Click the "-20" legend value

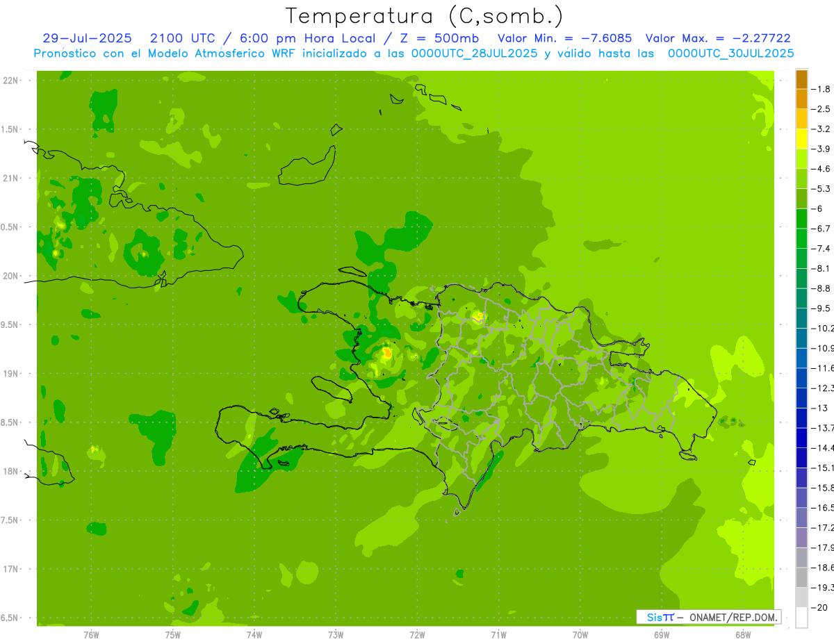click(819, 607)
